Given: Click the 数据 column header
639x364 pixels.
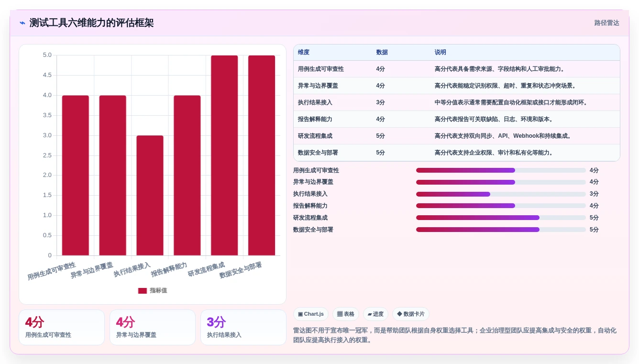Looking at the screenshot, I should 382,53.
